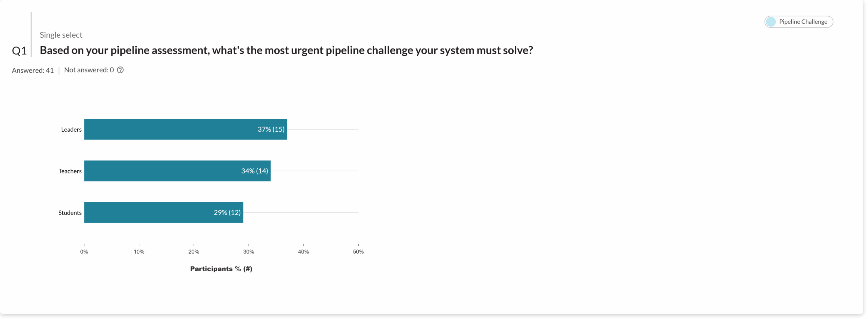
Task: Click the question title about pipeline challenge
Action: coord(286,50)
